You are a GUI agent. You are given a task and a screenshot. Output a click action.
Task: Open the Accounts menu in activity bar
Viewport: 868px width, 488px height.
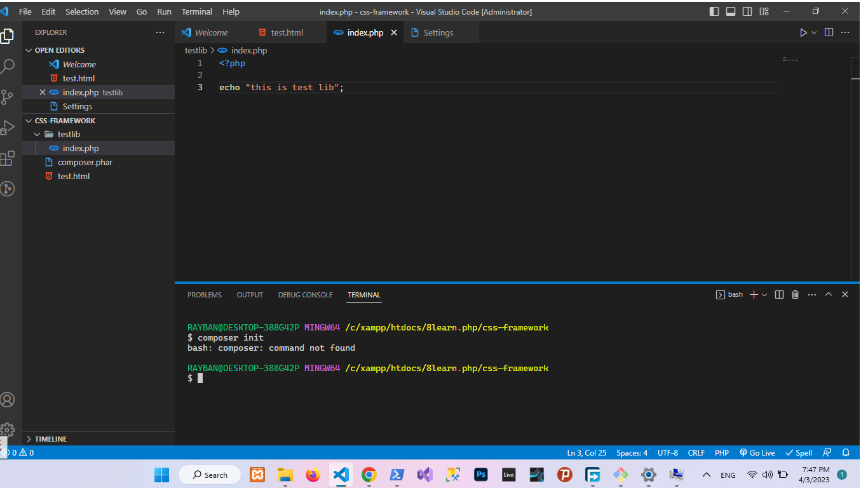coord(7,400)
